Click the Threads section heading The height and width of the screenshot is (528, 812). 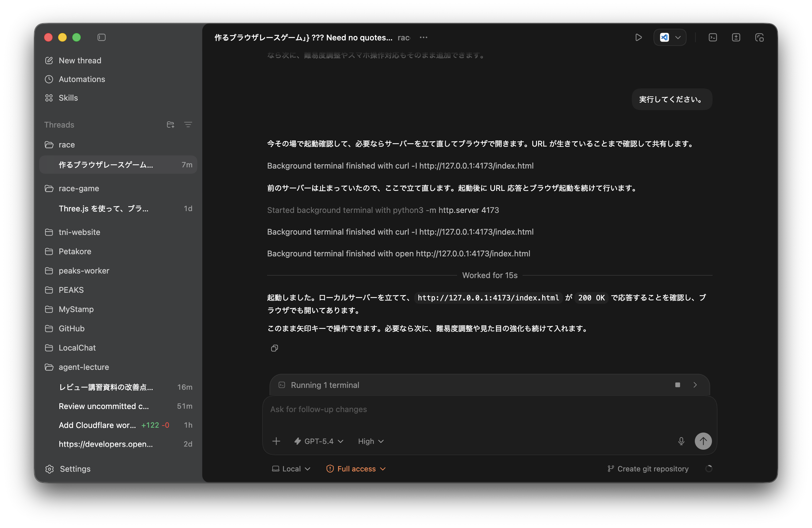click(59, 125)
